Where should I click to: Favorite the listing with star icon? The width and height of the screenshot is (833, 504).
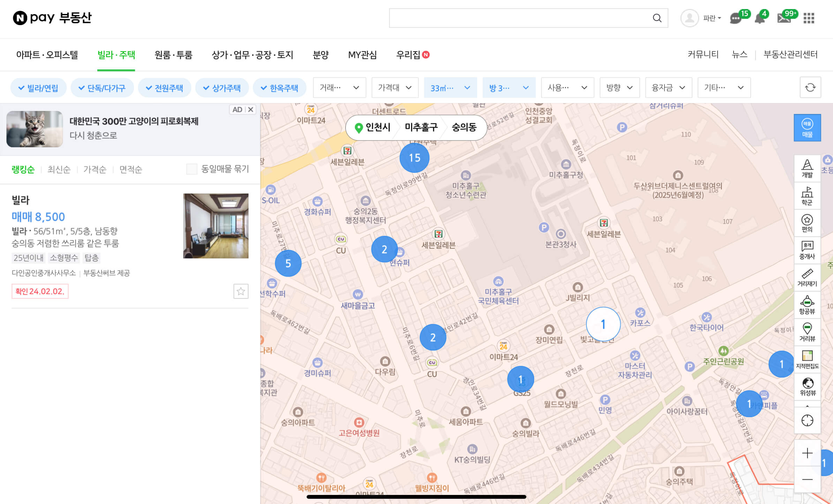pyautogui.click(x=241, y=291)
